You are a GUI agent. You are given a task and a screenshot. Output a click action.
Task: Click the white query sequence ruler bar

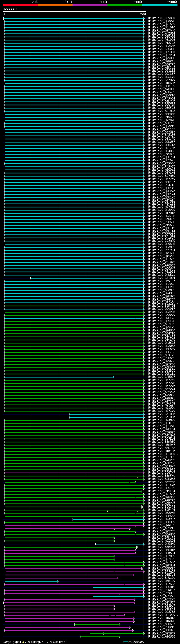74,12
